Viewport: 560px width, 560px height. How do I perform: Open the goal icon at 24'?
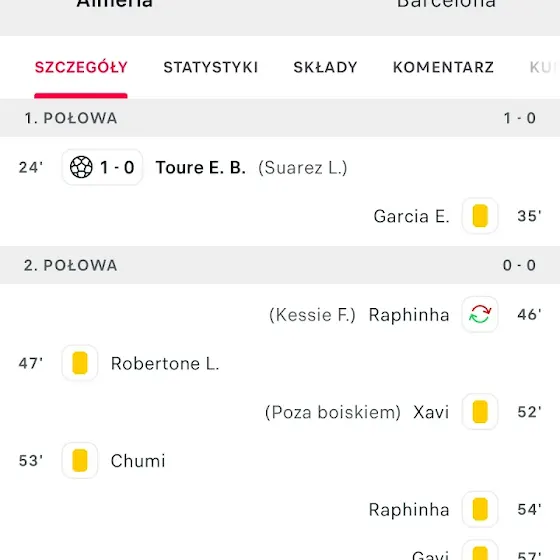[81, 167]
